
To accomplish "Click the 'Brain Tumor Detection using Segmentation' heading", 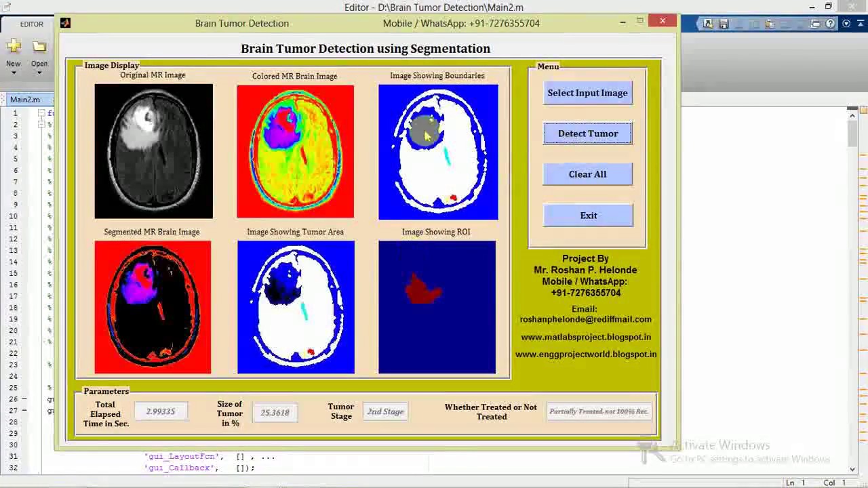I will click(x=366, y=49).
